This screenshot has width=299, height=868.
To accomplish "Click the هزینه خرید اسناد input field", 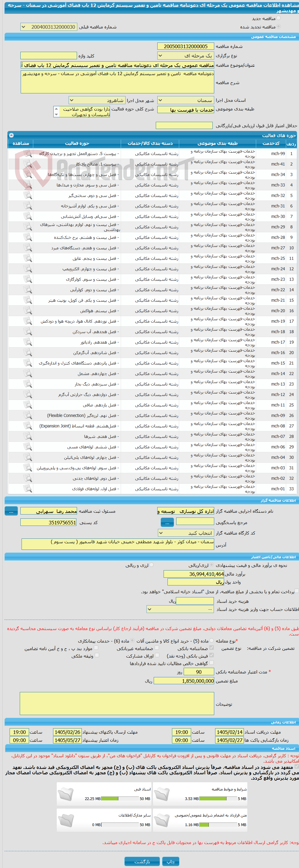I will tap(195, 601).
